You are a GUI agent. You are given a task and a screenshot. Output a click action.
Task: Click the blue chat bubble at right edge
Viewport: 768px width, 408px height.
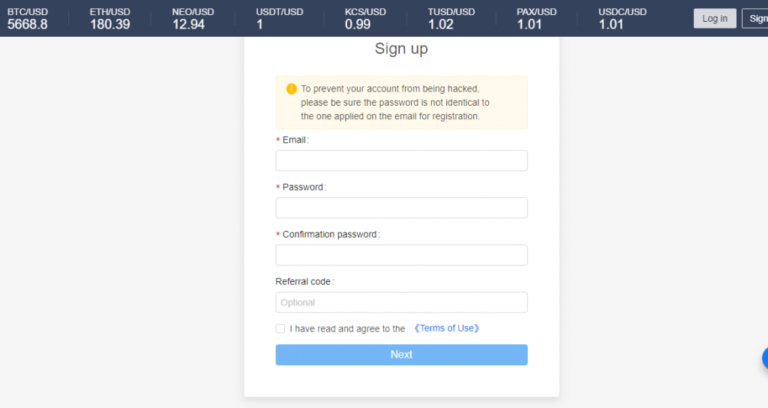(x=765, y=359)
